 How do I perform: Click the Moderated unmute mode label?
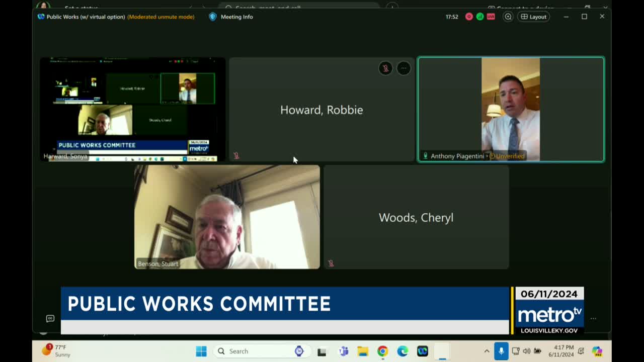tap(161, 17)
